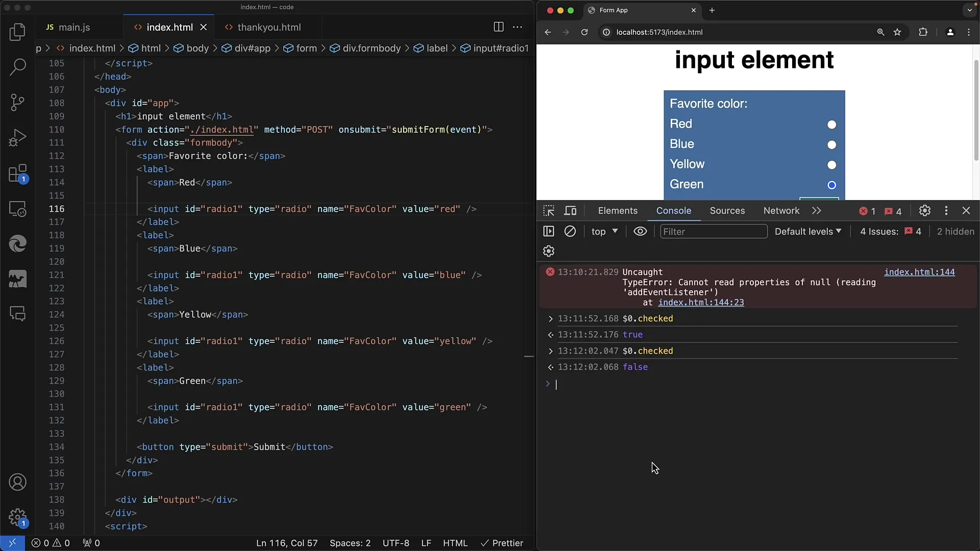980x551 pixels.
Task: Click the Green radio button color swatch
Action: pos(831,184)
